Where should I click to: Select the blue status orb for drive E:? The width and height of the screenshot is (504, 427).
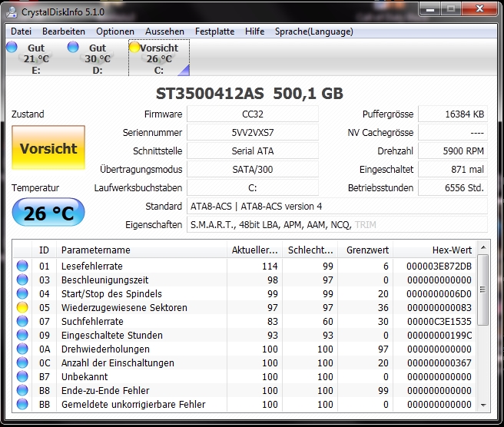[12, 47]
